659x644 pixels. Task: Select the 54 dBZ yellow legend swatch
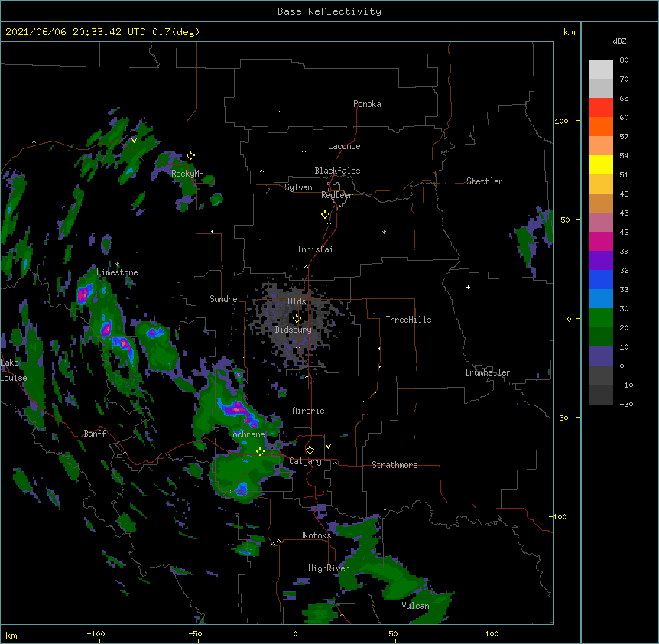[x=601, y=165]
